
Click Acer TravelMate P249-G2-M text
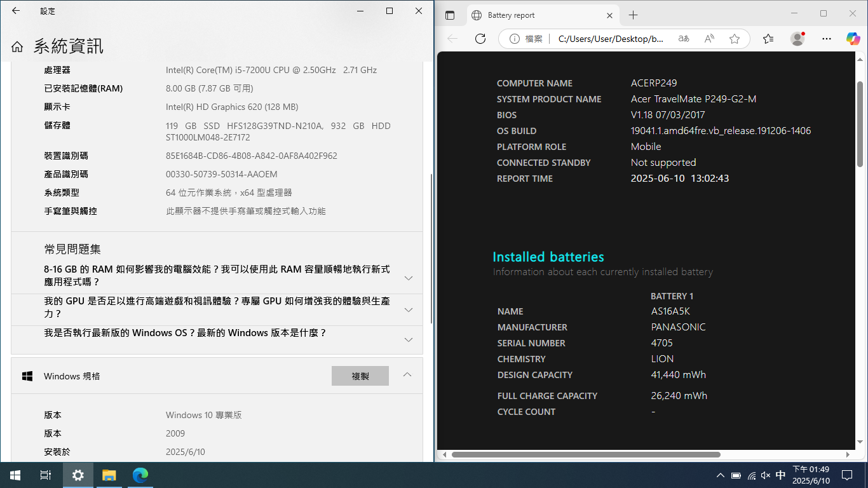click(x=693, y=99)
